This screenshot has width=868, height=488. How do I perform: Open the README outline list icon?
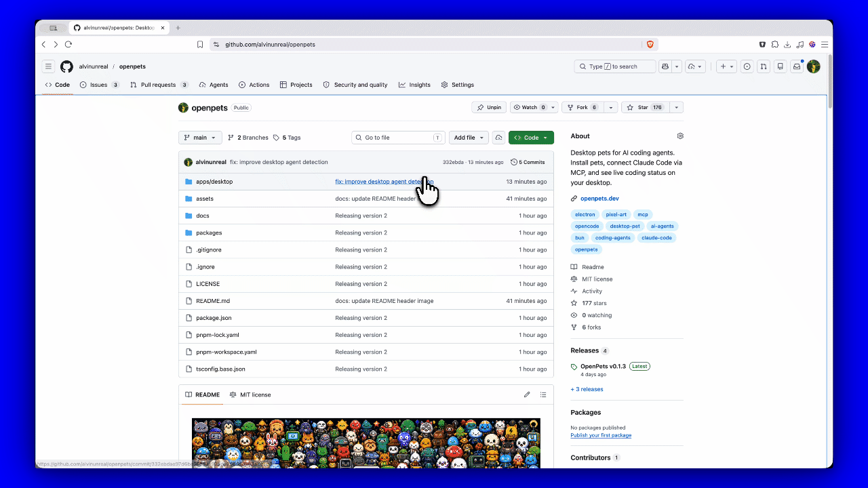point(543,394)
